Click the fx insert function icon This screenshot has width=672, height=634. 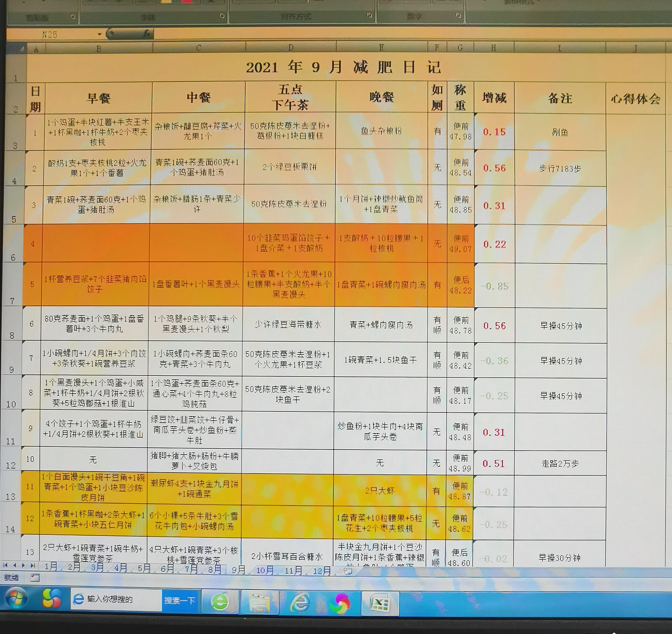(146, 33)
